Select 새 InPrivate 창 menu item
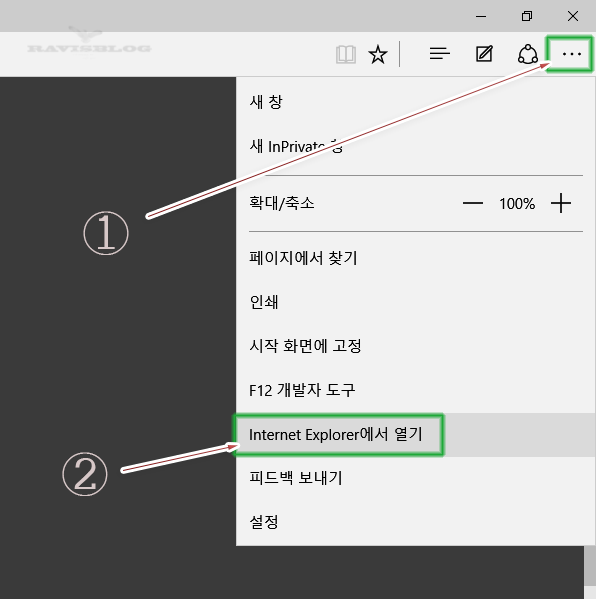The width and height of the screenshot is (596, 599). (415, 146)
